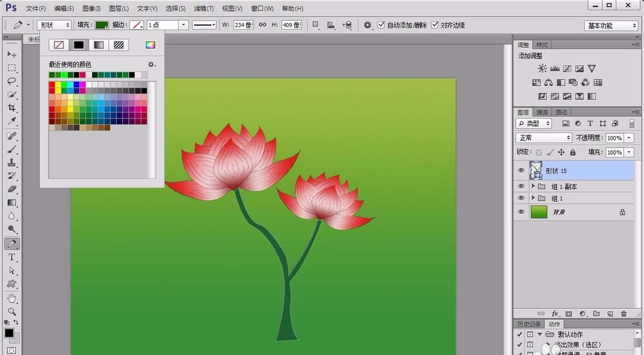Open the 形状 tool mode dropdown
This screenshot has width=644, height=355.
(54, 25)
